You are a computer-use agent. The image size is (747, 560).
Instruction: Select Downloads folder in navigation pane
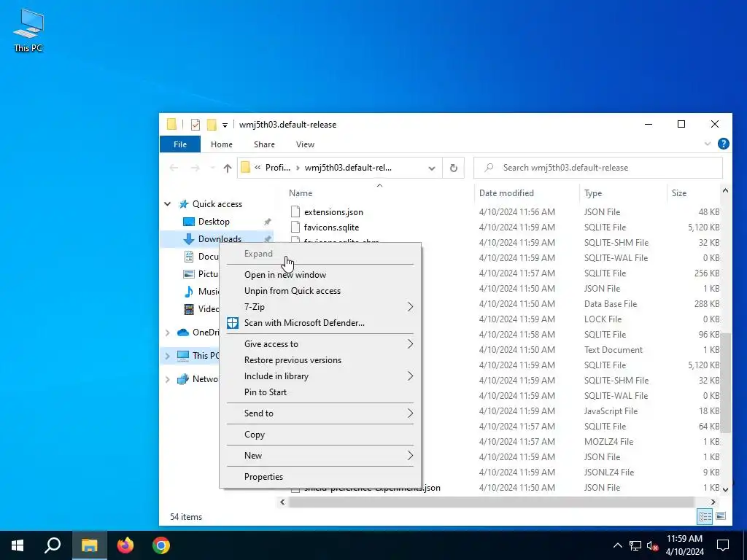tap(220, 238)
